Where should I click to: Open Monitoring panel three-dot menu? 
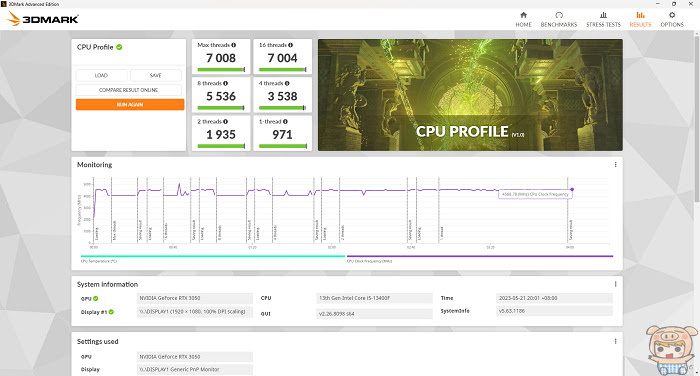coord(616,165)
